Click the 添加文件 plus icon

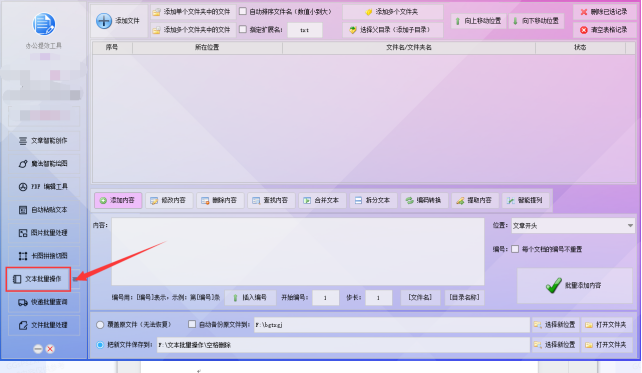pos(104,20)
